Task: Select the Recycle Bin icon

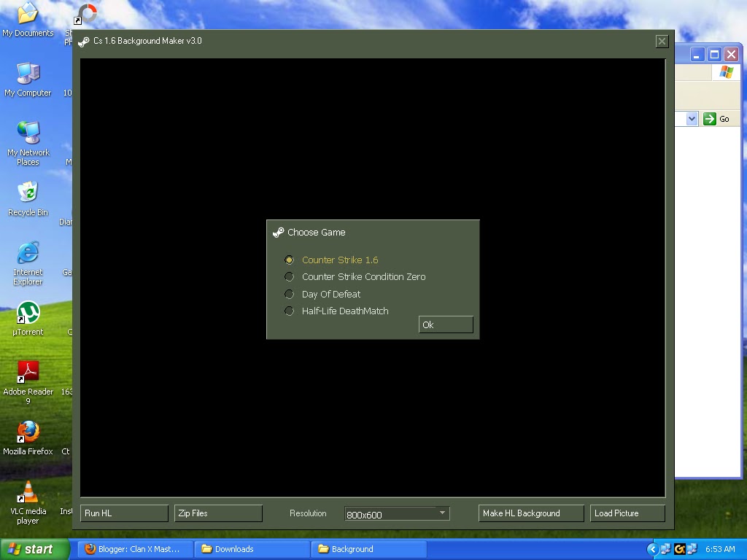Action: [x=28, y=199]
